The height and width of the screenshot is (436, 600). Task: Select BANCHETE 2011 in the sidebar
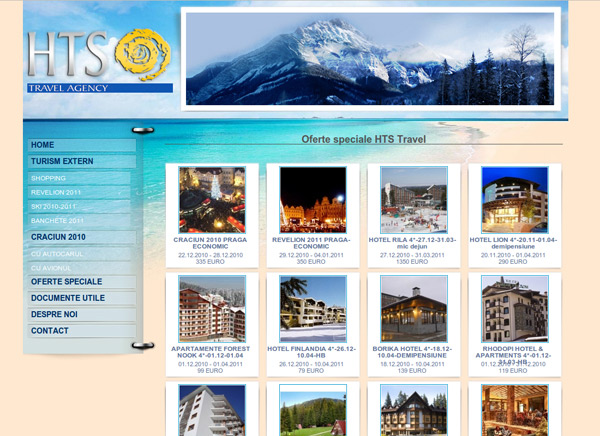pyautogui.click(x=79, y=221)
